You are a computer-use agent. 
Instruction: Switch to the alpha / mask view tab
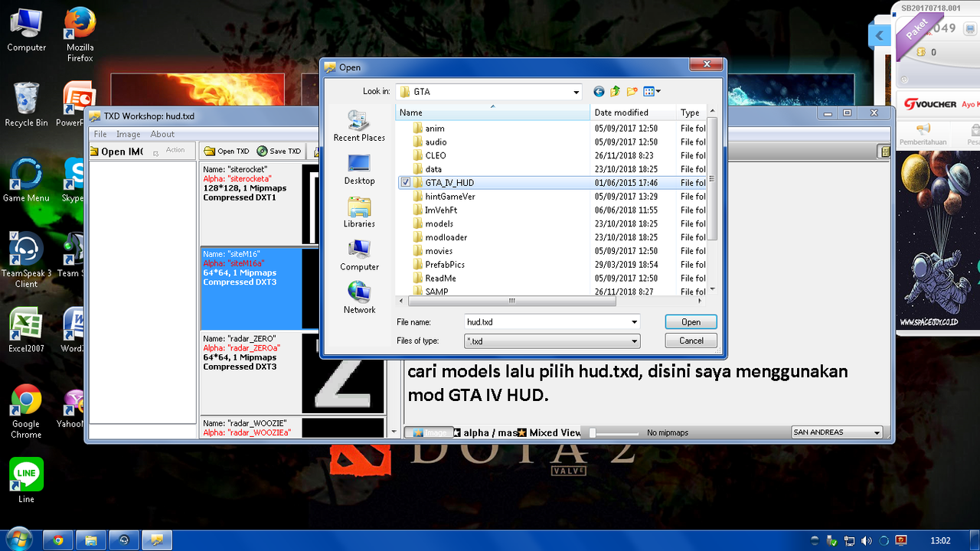tap(485, 432)
